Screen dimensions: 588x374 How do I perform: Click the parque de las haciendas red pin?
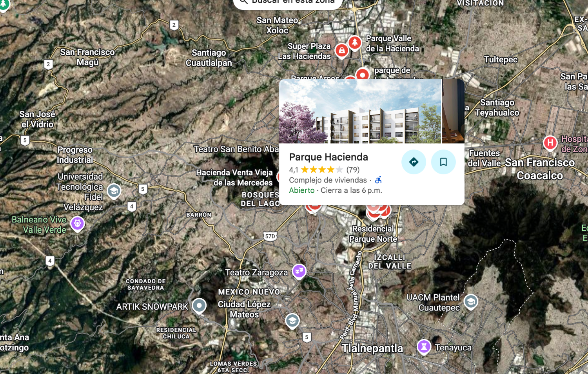363,74
